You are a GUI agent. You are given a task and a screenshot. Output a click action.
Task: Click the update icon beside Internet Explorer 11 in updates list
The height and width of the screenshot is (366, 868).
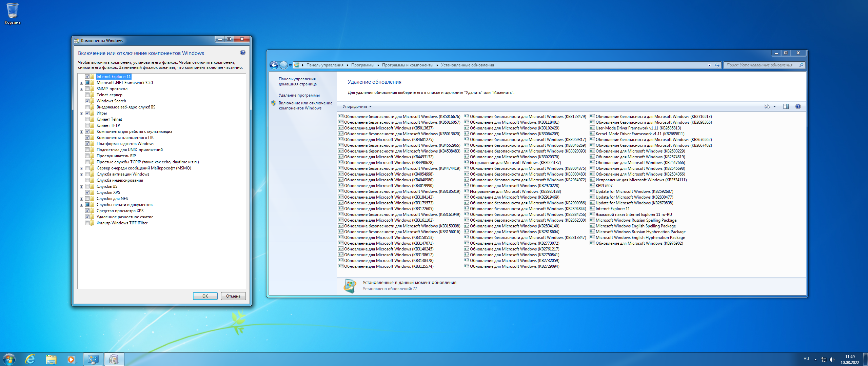pos(592,208)
